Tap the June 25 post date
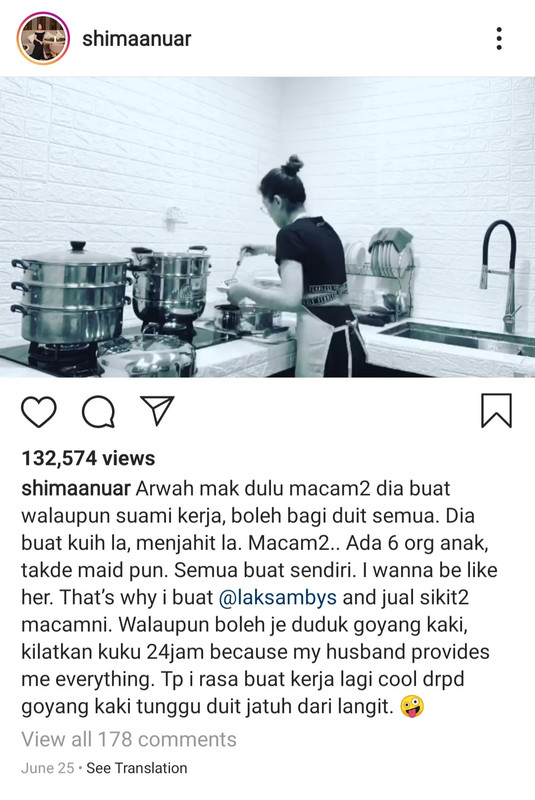Viewport: 535px width, 800px height. 47,768
